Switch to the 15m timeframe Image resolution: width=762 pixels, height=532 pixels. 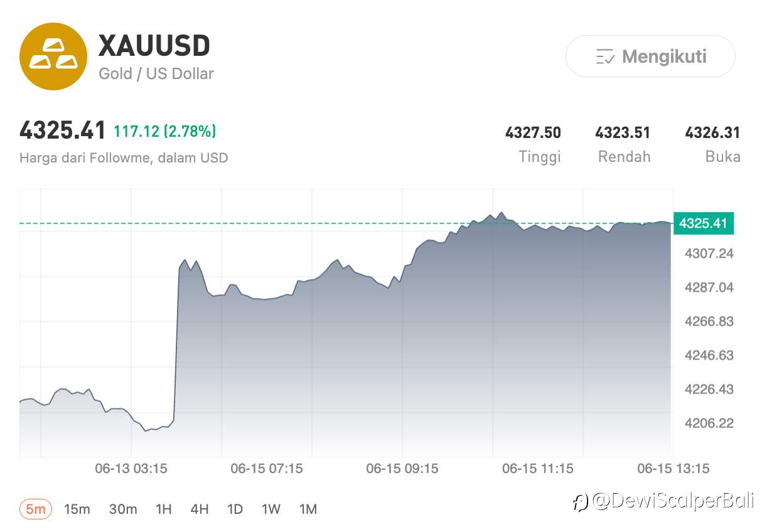pyautogui.click(x=77, y=509)
